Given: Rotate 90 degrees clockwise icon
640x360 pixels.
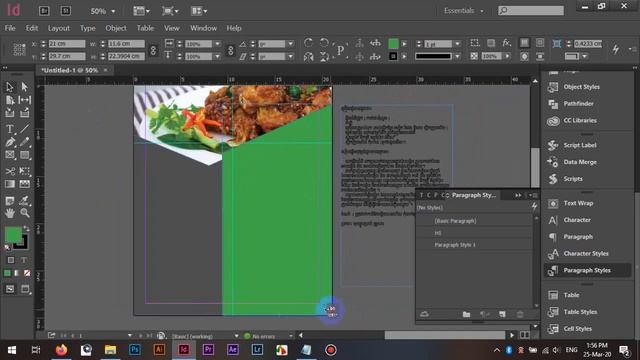Looking at the screenshot, I should pos(309,43).
